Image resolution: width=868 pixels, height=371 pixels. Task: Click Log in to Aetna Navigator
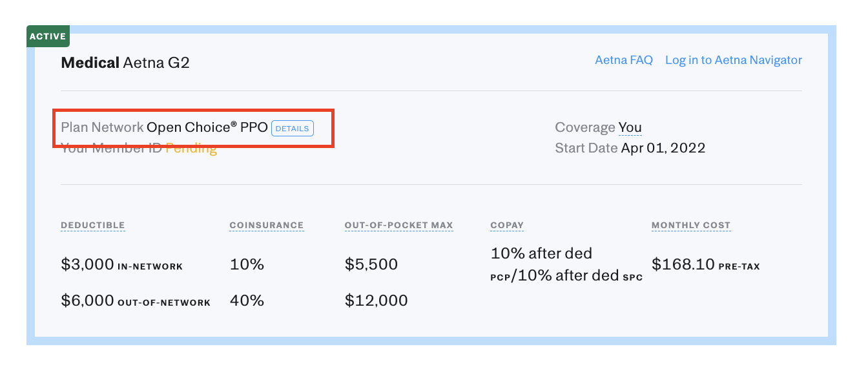733,60
